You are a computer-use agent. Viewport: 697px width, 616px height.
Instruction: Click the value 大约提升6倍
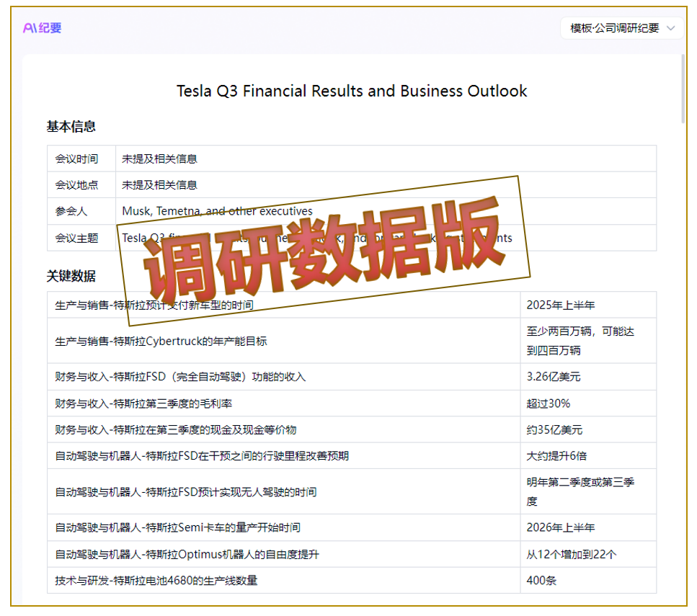click(556, 456)
